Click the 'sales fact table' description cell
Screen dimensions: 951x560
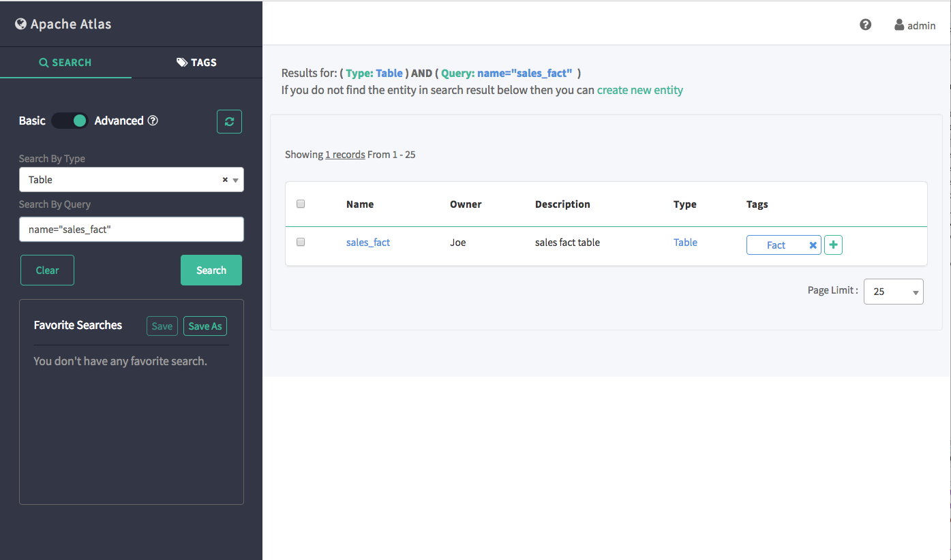coord(567,243)
